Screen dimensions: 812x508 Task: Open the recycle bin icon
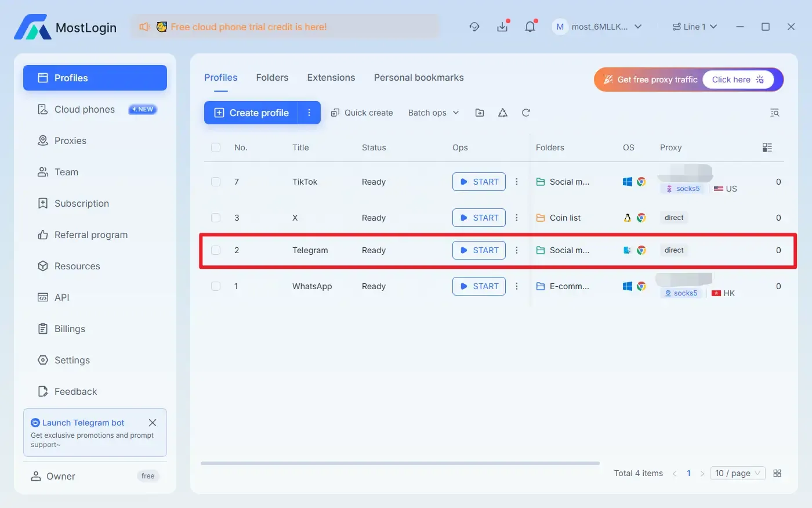pos(502,113)
